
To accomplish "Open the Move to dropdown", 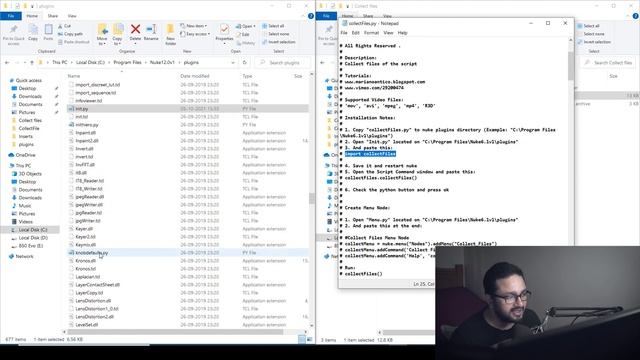I will click(x=102, y=41).
